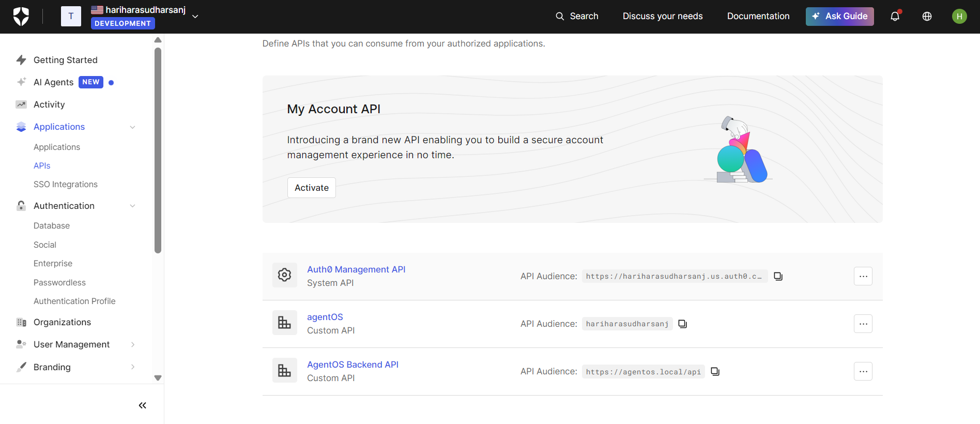Expand the User Management section
This screenshot has width=980, height=424.
point(132,344)
